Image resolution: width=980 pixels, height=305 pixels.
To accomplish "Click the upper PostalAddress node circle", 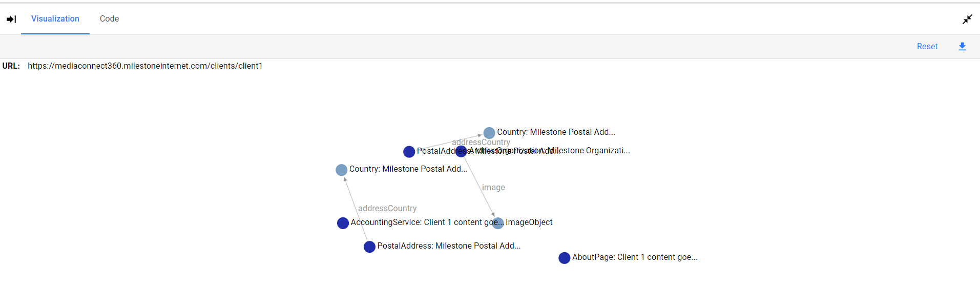I will (409, 152).
